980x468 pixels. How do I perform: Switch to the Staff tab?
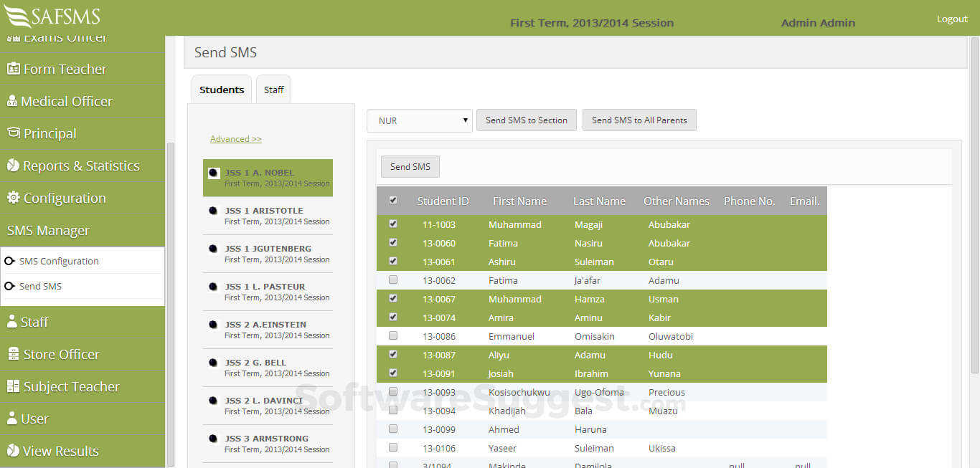[x=273, y=89]
